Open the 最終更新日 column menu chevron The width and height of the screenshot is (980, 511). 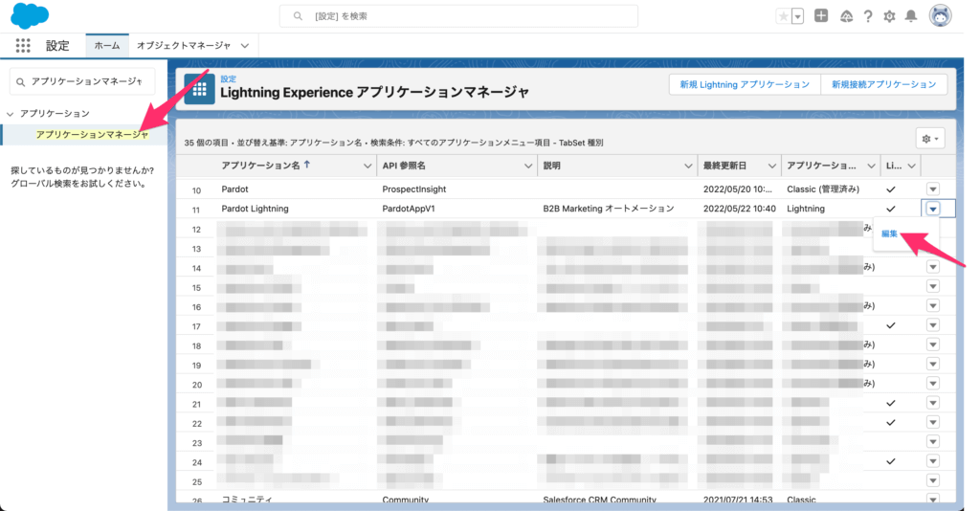(x=772, y=167)
